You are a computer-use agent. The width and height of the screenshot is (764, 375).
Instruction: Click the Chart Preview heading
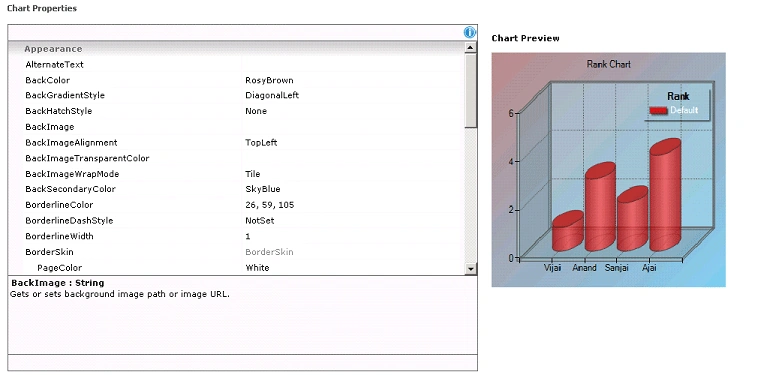(x=525, y=38)
